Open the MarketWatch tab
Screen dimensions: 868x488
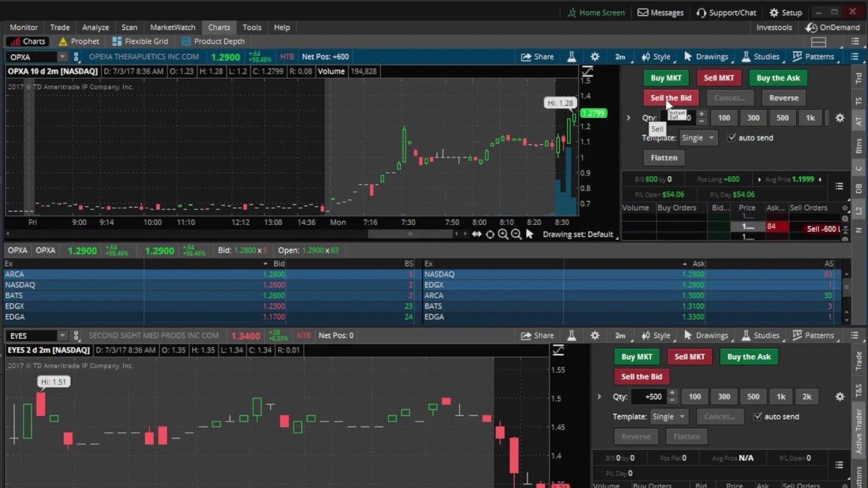[172, 27]
